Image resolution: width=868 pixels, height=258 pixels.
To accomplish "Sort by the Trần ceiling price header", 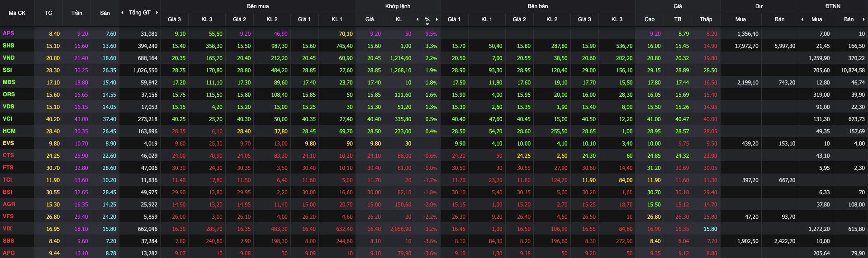I will click(x=76, y=13).
